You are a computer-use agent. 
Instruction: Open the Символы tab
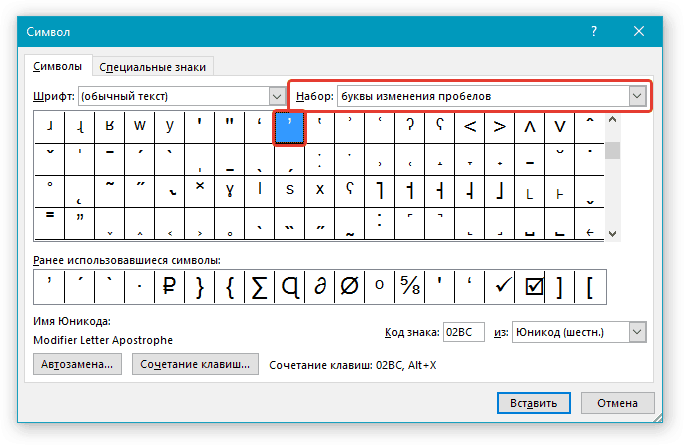tap(58, 67)
